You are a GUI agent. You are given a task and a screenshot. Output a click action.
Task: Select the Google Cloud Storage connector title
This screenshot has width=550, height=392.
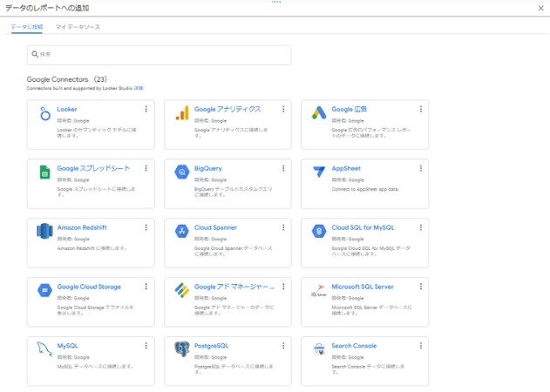point(89,287)
